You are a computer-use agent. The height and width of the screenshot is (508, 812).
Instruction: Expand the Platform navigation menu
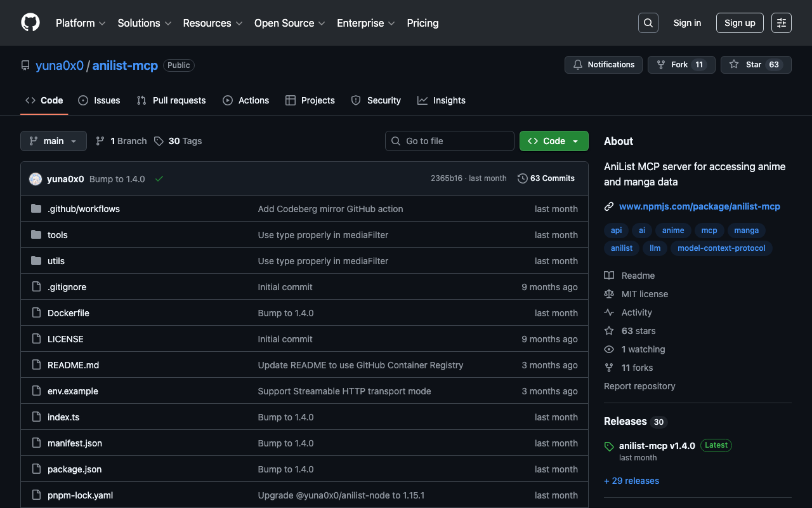click(80, 23)
